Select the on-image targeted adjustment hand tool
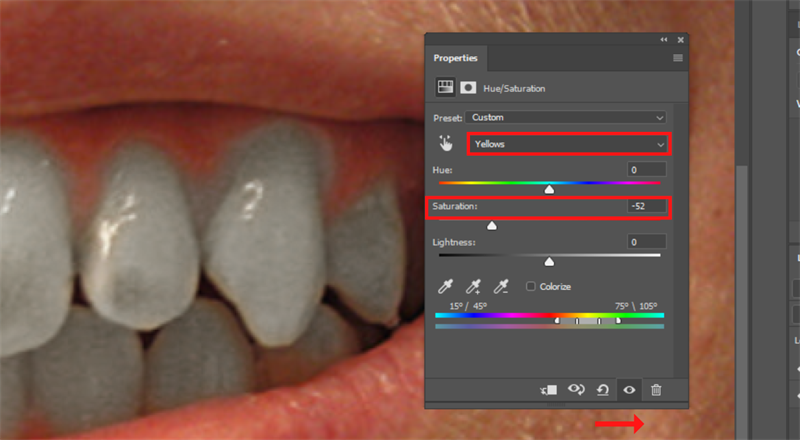 point(446,143)
